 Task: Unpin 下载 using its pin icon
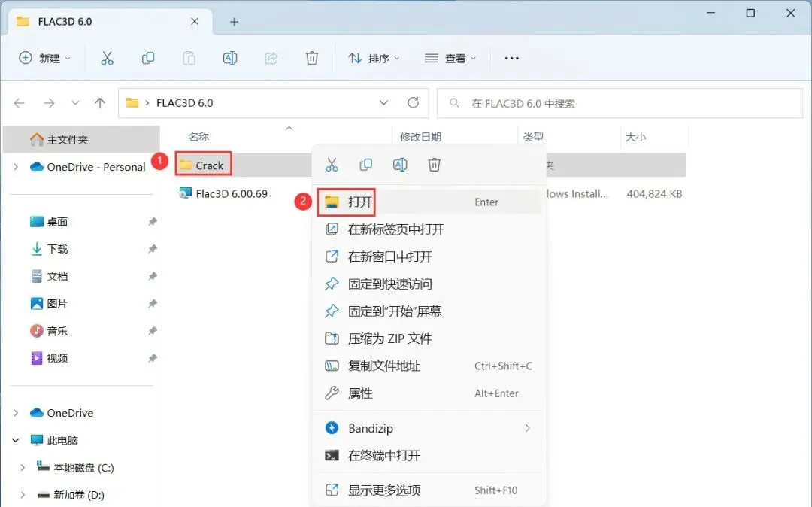click(152, 249)
